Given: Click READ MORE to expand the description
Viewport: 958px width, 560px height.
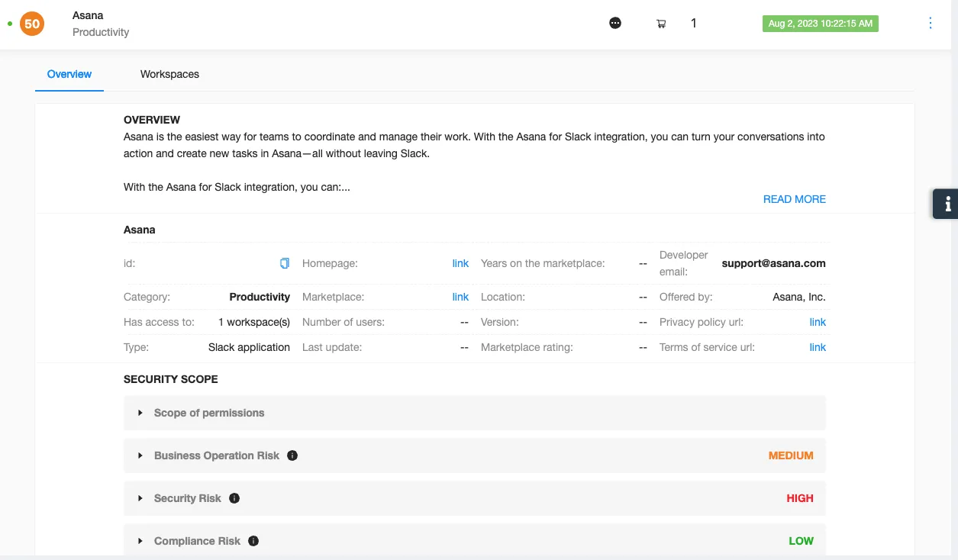Looking at the screenshot, I should pos(794,199).
